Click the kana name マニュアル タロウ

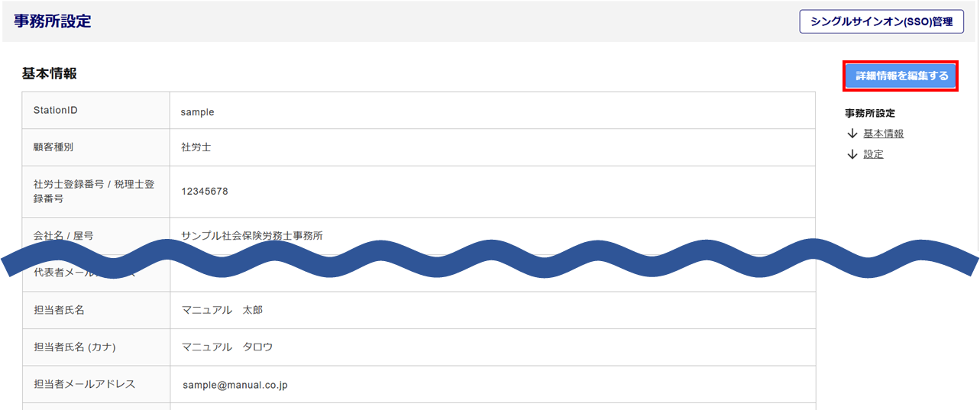coord(227,347)
